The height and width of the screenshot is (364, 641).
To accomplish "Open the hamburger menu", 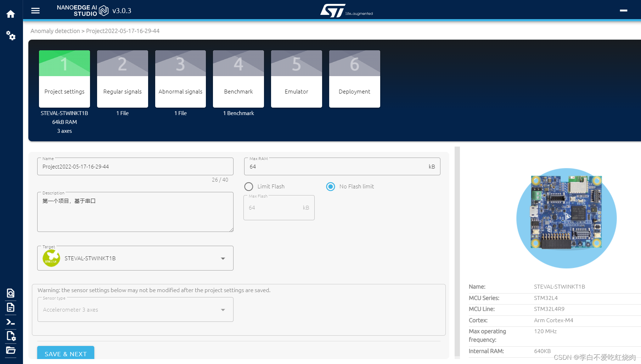I will coord(35,11).
